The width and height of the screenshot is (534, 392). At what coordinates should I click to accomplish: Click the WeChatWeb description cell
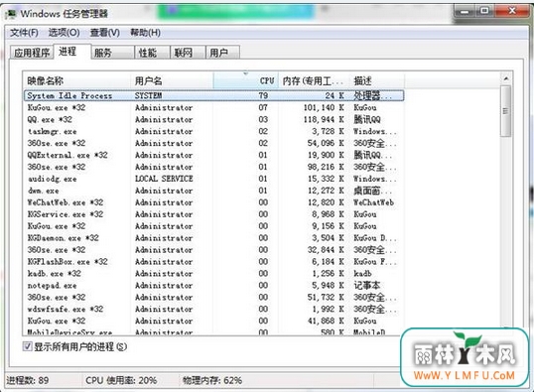click(373, 202)
